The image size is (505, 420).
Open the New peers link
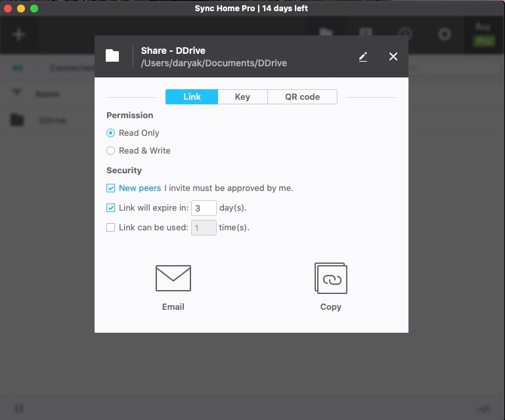click(x=140, y=188)
